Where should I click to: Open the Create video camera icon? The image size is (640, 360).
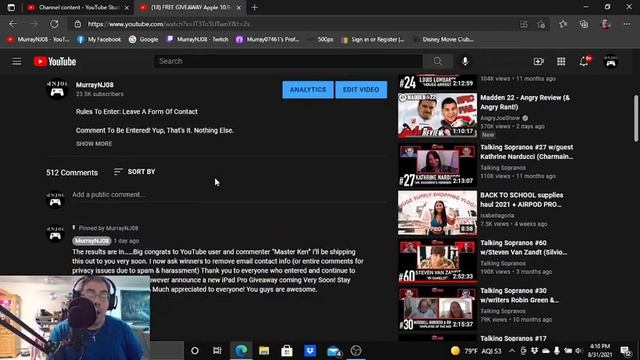[538, 61]
